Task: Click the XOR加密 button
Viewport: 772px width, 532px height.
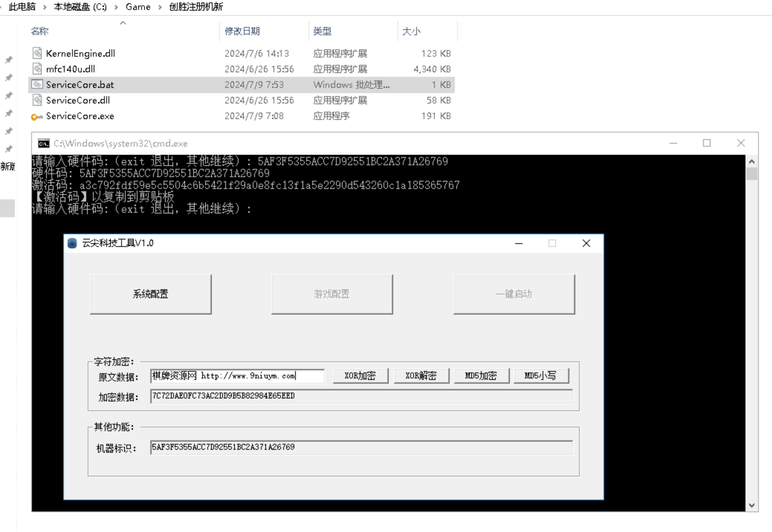Action: tap(360, 376)
